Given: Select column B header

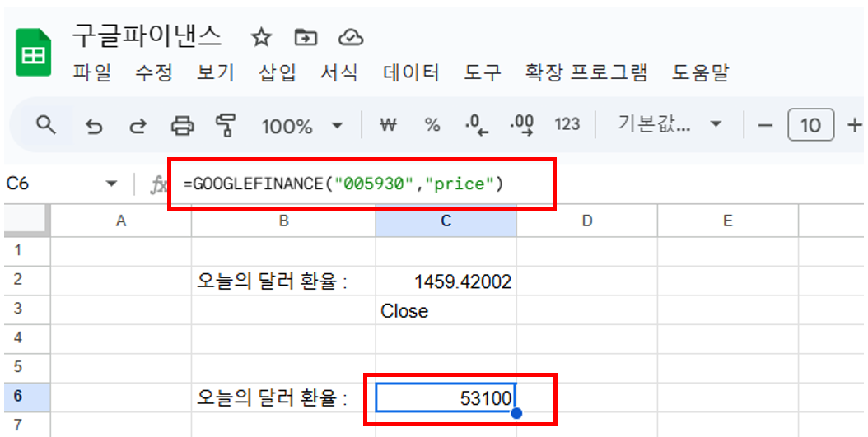Looking at the screenshot, I should [283, 221].
